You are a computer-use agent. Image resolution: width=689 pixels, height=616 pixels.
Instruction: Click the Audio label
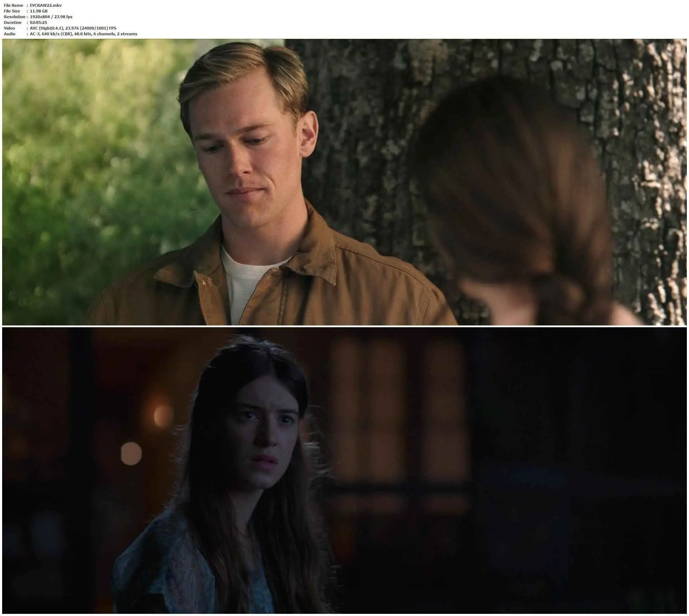pyautogui.click(x=10, y=34)
